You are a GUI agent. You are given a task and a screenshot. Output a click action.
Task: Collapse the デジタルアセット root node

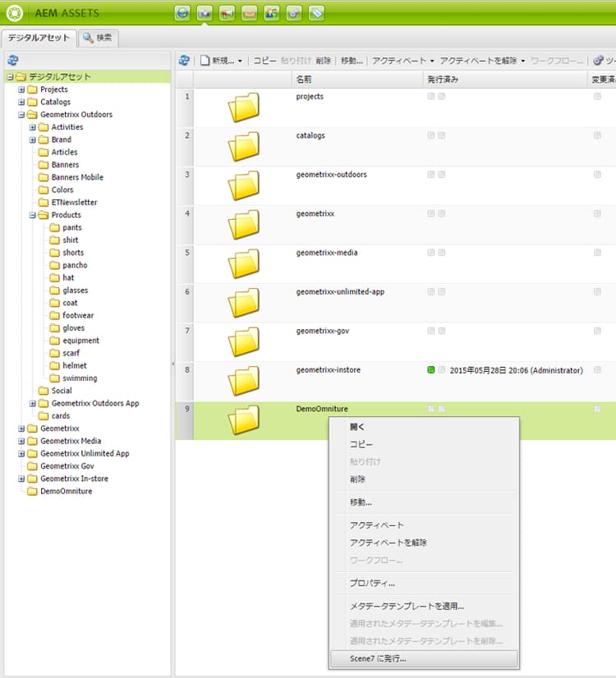click(x=10, y=77)
